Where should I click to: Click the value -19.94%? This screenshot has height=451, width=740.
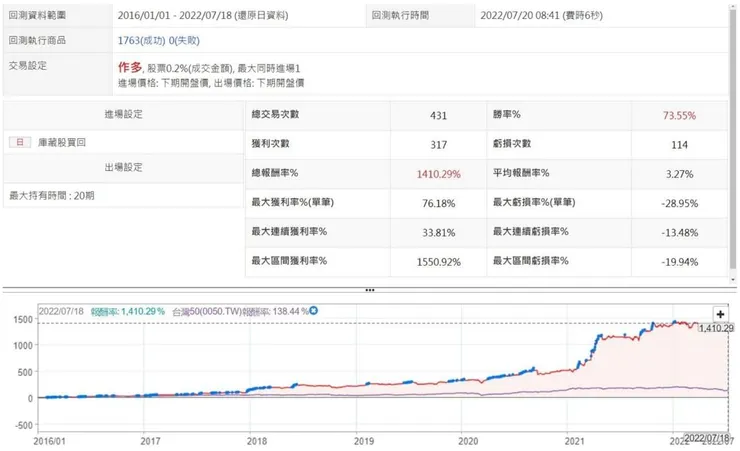680,262
